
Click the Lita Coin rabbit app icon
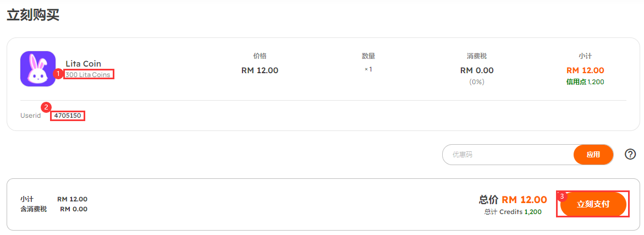pyautogui.click(x=38, y=69)
